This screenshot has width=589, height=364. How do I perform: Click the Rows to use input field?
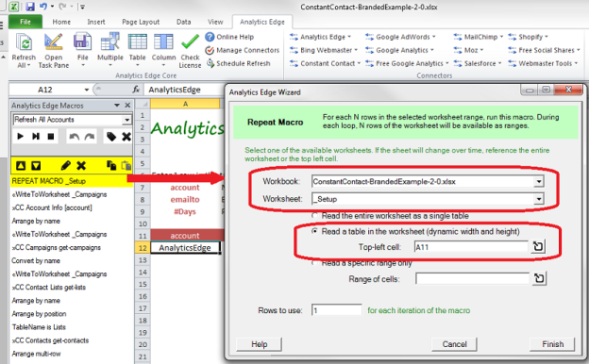coord(337,310)
